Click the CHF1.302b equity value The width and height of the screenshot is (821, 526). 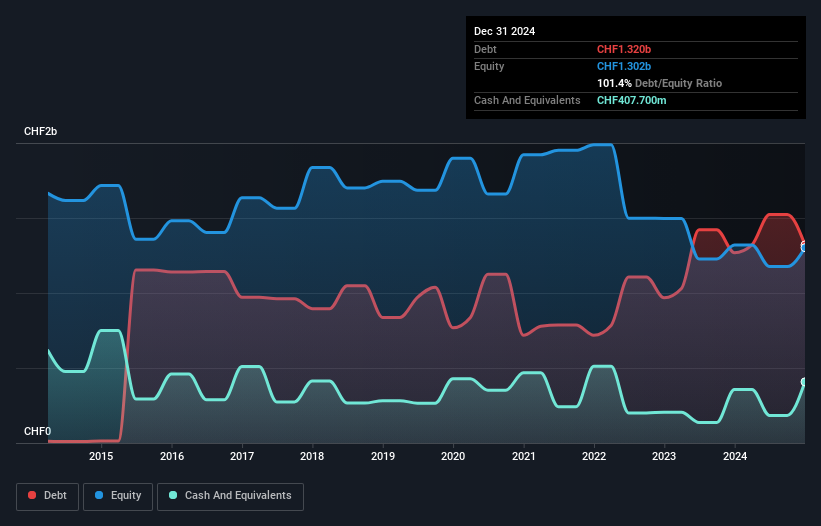coord(624,66)
